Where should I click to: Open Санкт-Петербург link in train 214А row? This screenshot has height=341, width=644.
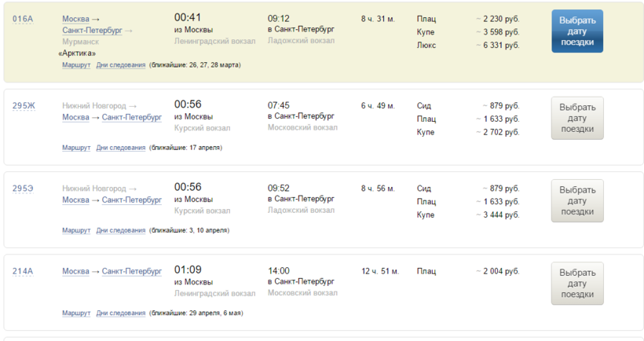point(132,272)
